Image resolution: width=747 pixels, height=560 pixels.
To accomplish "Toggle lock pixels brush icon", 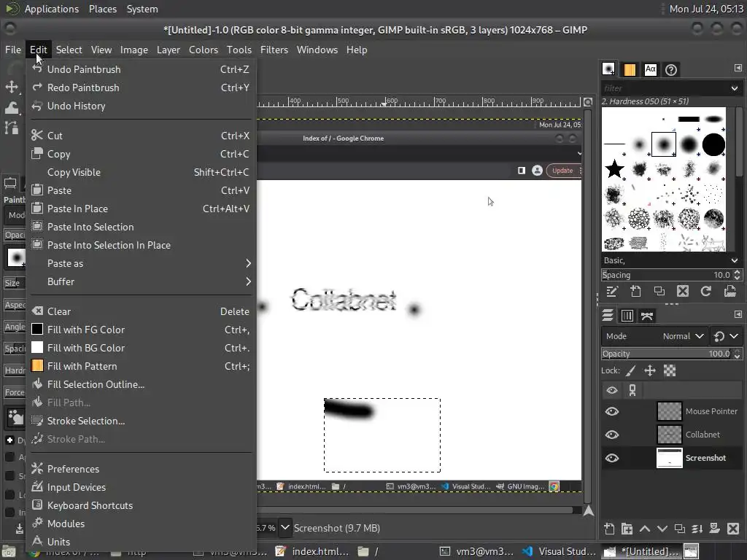I will click(631, 370).
